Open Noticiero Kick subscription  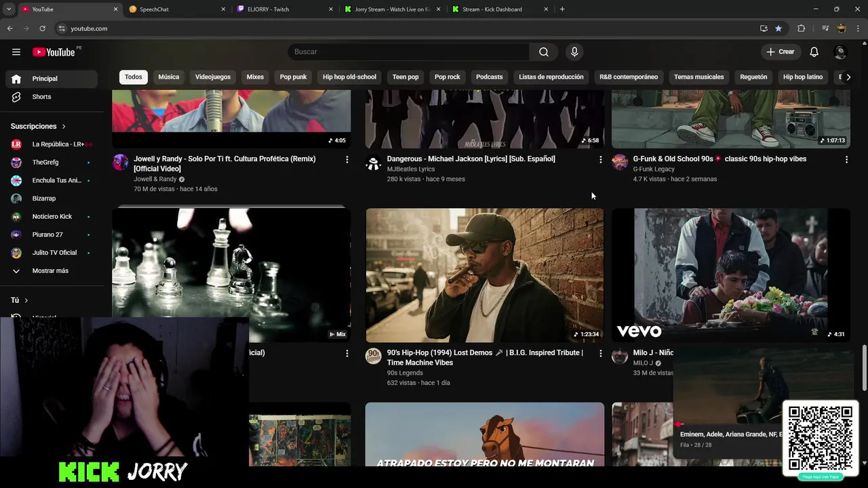(52, 217)
